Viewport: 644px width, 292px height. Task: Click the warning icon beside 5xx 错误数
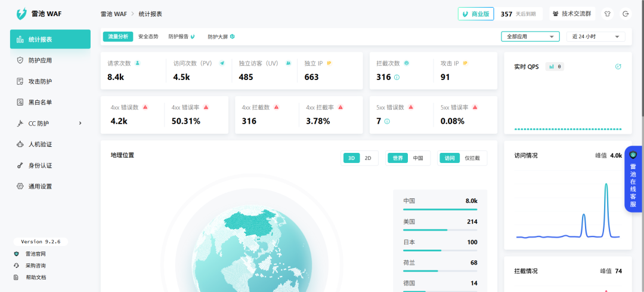(411, 107)
